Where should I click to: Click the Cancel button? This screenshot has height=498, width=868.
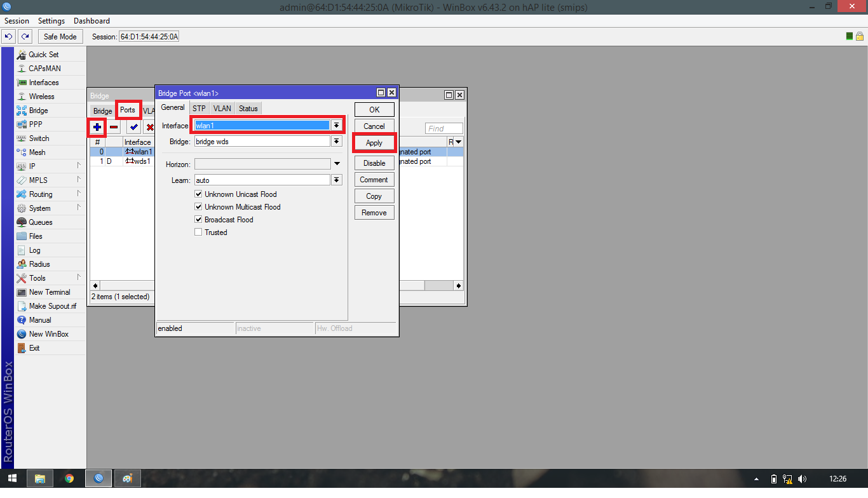click(374, 126)
